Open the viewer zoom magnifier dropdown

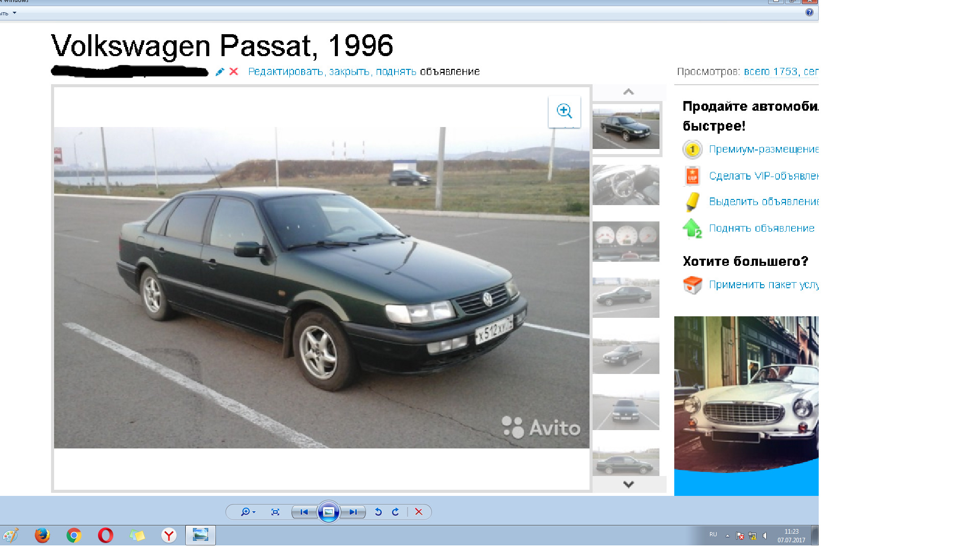coord(248,512)
